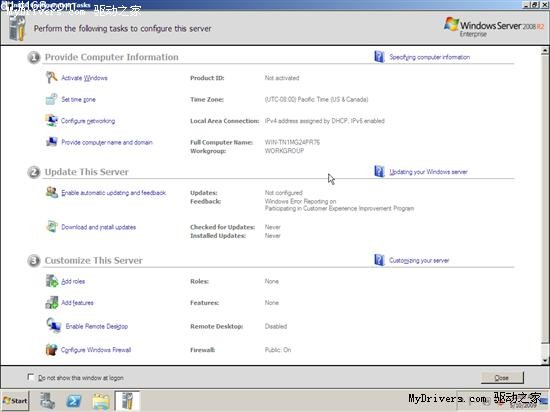Screen dimensions: 550x412
Task: Click the Close button at bottom right
Action: coord(502,378)
